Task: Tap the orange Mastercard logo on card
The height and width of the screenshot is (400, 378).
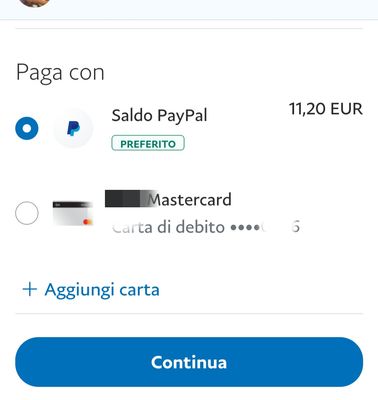Action: 87,221
